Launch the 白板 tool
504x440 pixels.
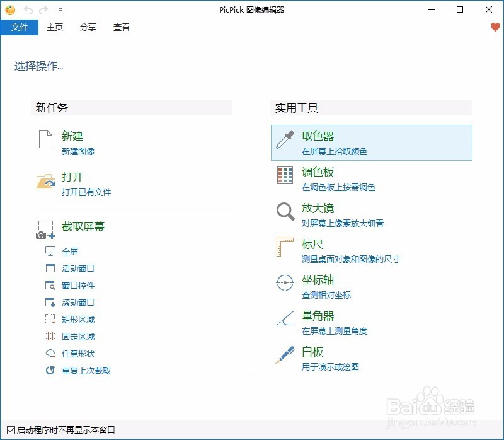[312, 352]
